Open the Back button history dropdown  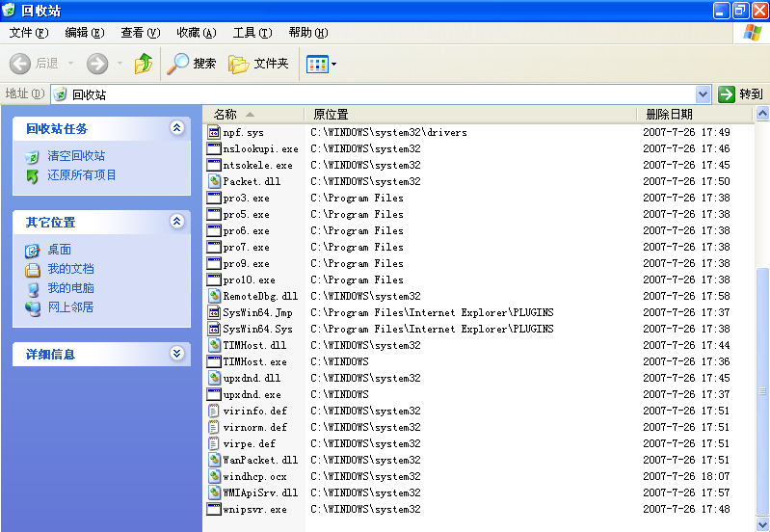tap(70, 64)
